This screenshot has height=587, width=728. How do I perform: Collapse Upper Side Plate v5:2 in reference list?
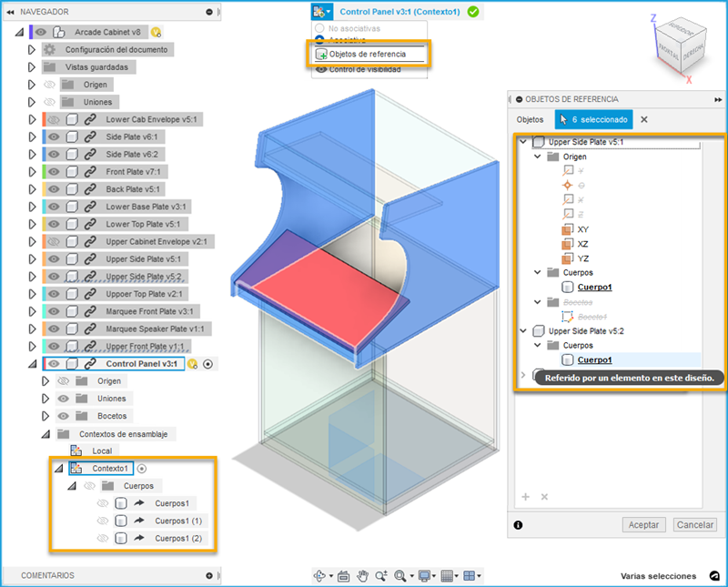522,330
